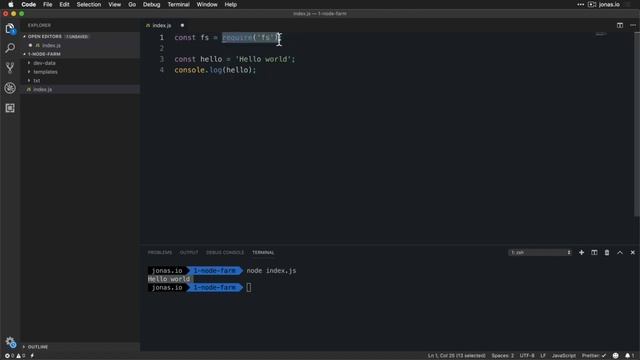The image size is (640, 360).
Task: Click the unsaved dot on the index.js tab
Action: tap(182, 25)
